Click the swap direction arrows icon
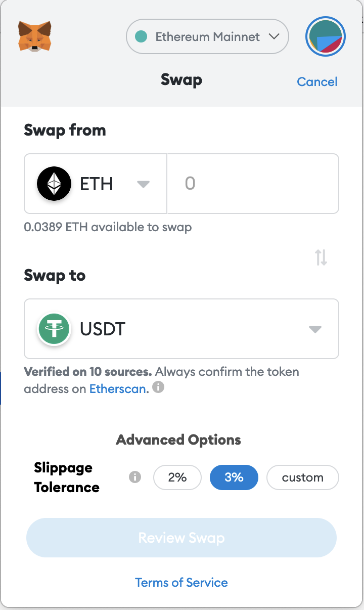Screen dimensions: 364x610 tap(321, 257)
